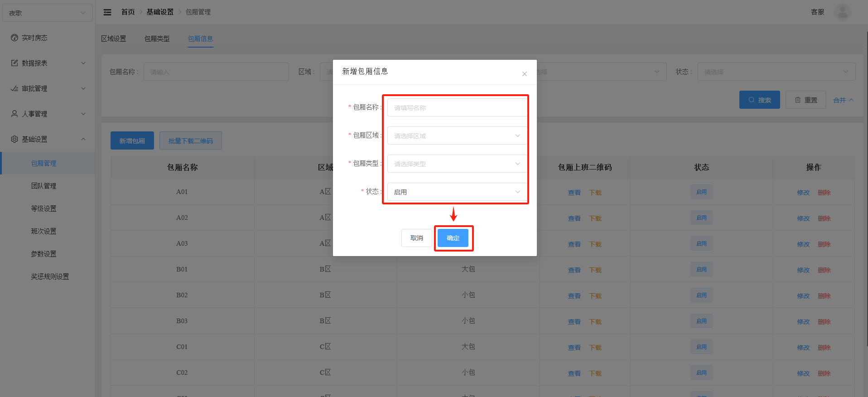Download QR code for row C01
Image resolution: width=868 pixels, height=397 pixels.
click(x=595, y=348)
